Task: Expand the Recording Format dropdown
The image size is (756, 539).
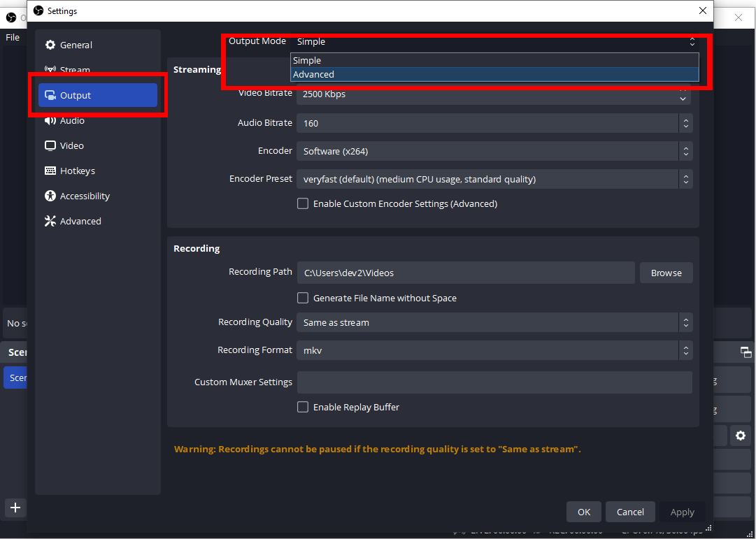Action: click(494, 350)
